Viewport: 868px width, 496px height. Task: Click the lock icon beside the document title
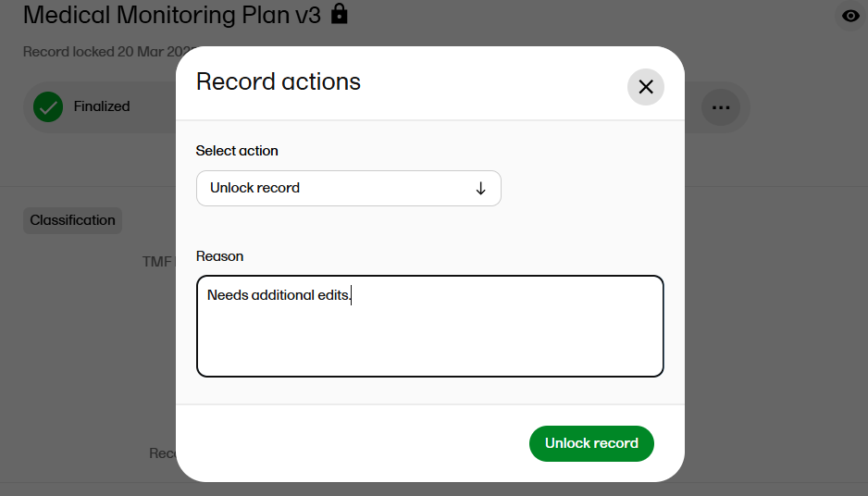click(x=340, y=14)
